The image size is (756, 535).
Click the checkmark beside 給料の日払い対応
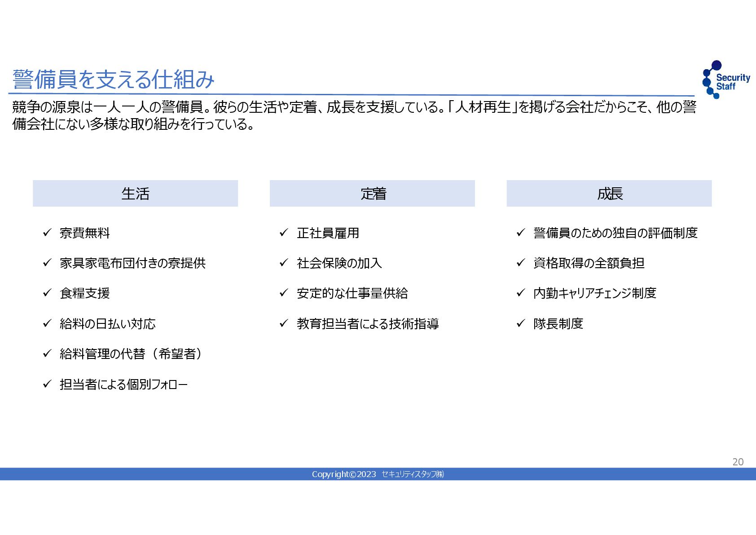coord(47,323)
